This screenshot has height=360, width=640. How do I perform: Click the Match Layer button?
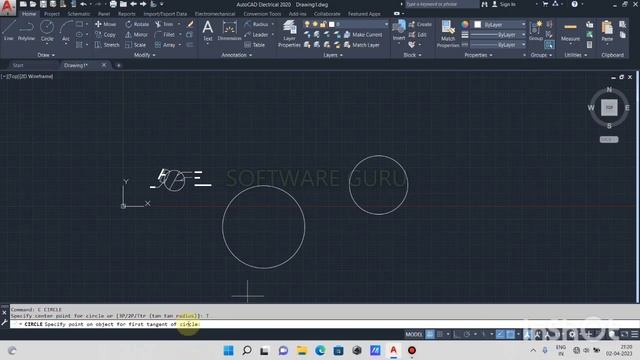pos(362,45)
